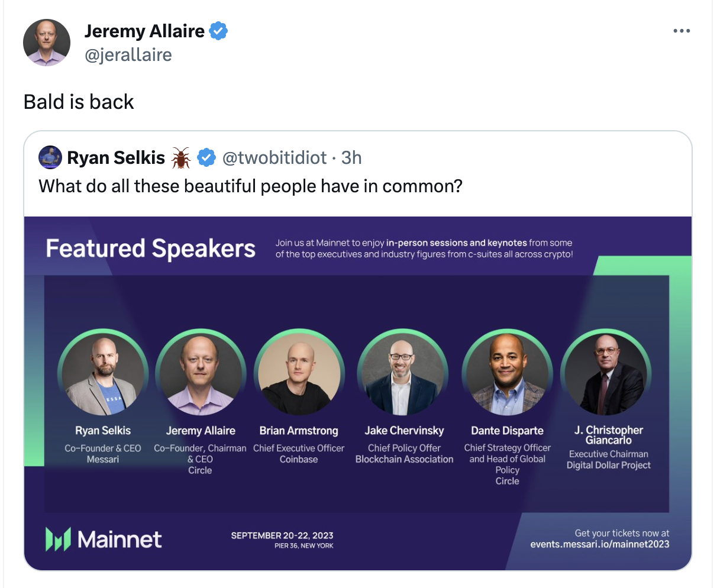
Task: Open the @twobitidiot handle
Action: pos(274,157)
